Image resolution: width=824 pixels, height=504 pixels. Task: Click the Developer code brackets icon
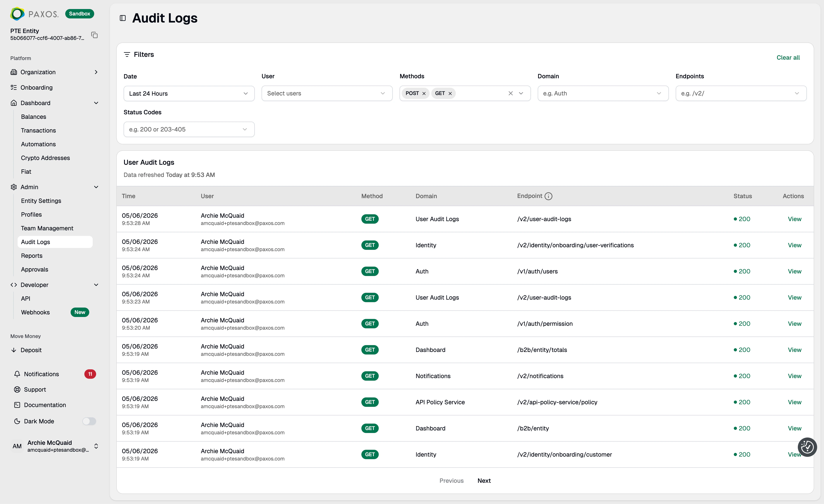point(14,285)
